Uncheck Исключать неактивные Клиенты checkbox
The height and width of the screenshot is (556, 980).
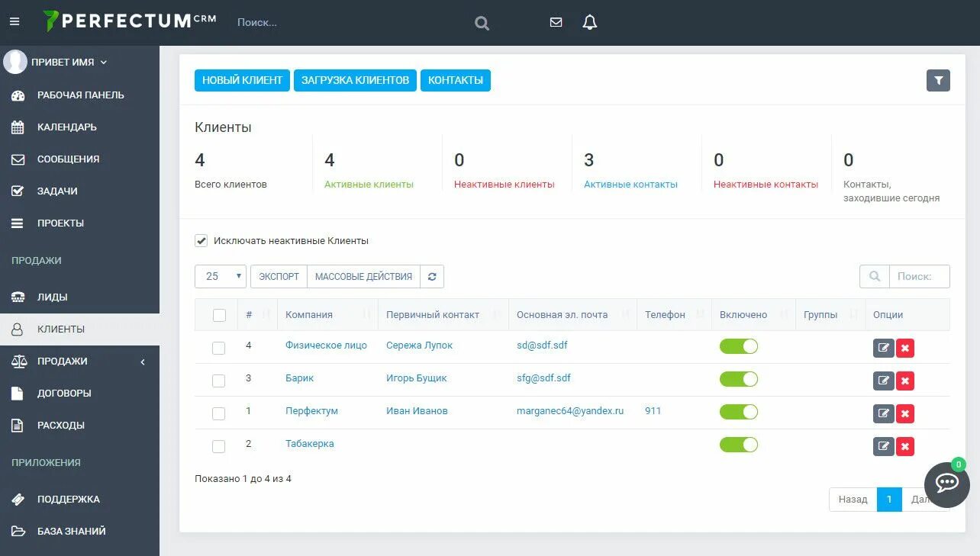click(x=201, y=240)
